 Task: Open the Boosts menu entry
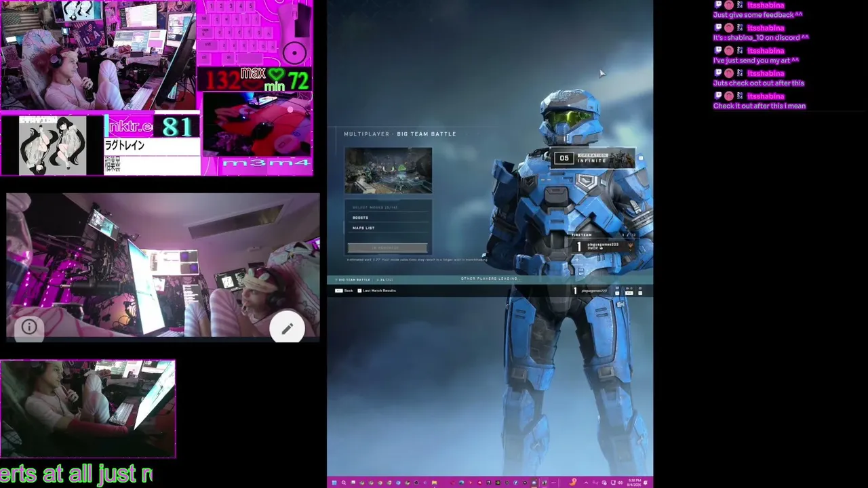coord(389,218)
